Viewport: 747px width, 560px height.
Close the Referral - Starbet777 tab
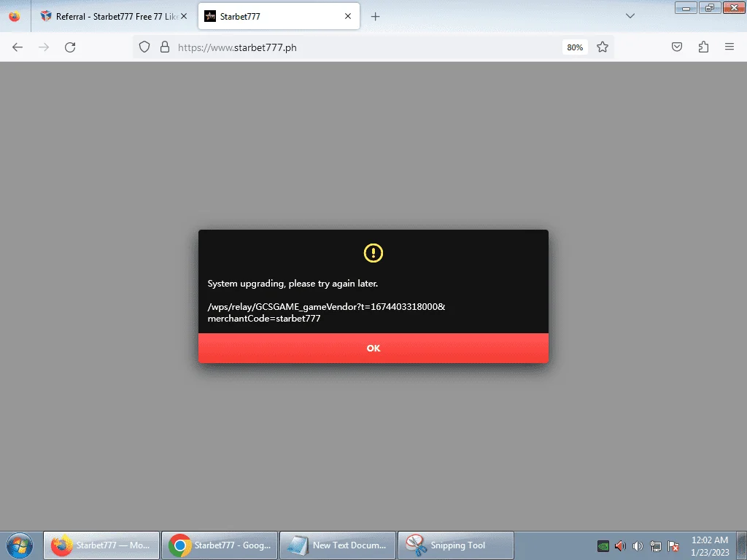coord(184,16)
